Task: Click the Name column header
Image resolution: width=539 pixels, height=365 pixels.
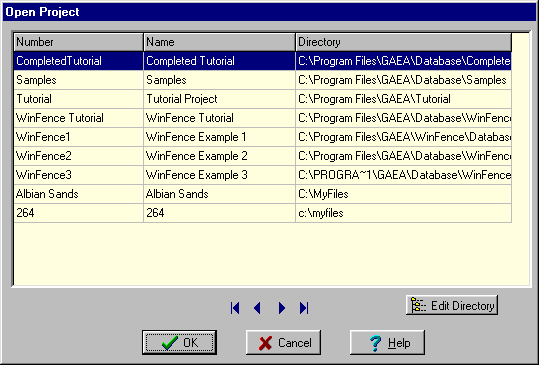Action: [219, 42]
